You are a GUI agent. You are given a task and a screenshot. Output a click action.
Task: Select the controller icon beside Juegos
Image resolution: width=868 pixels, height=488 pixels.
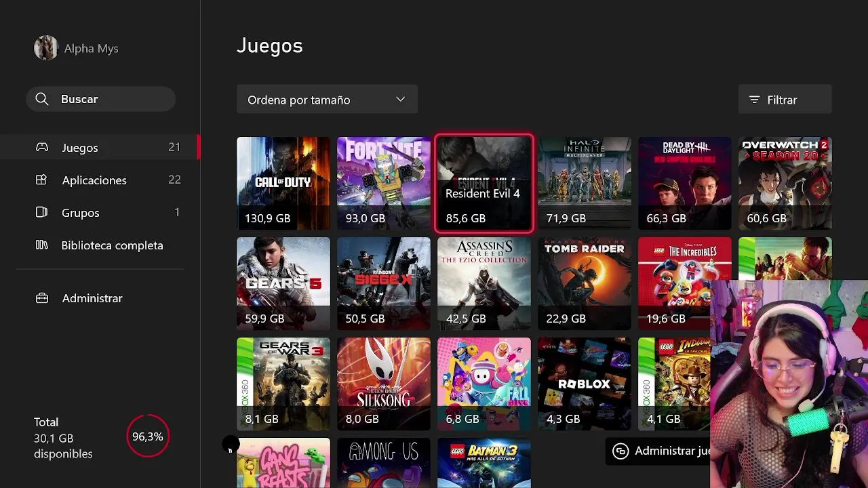[x=42, y=147]
